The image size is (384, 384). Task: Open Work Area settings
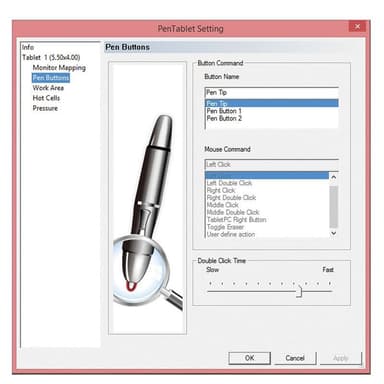click(48, 88)
